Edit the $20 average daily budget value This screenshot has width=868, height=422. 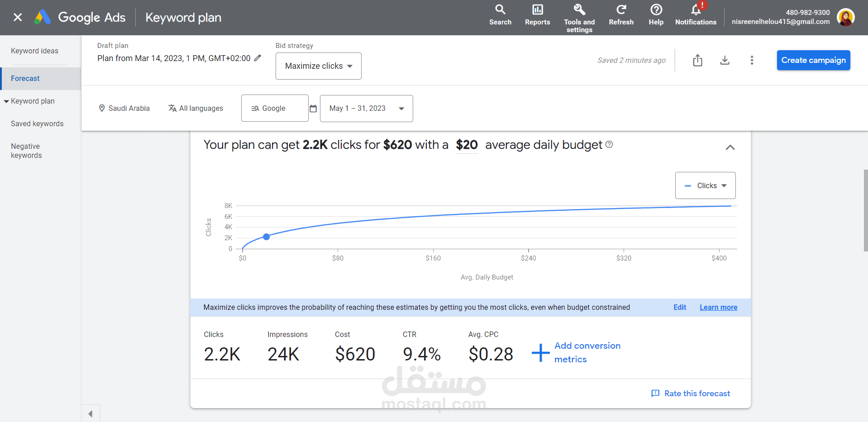(467, 145)
